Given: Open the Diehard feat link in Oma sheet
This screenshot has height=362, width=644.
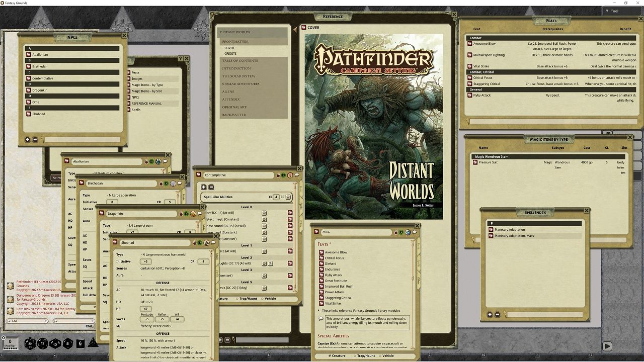Looking at the screenshot, I should 321,263.
